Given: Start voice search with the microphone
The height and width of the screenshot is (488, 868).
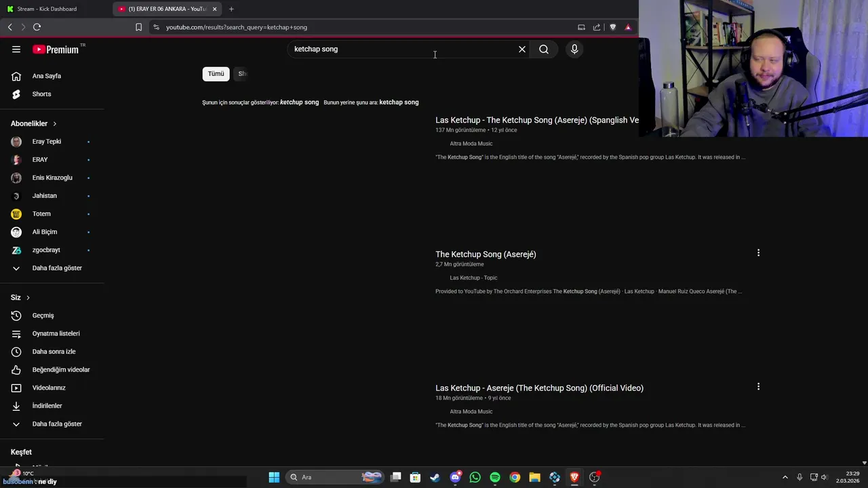Looking at the screenshot, I should pos(574,49).
